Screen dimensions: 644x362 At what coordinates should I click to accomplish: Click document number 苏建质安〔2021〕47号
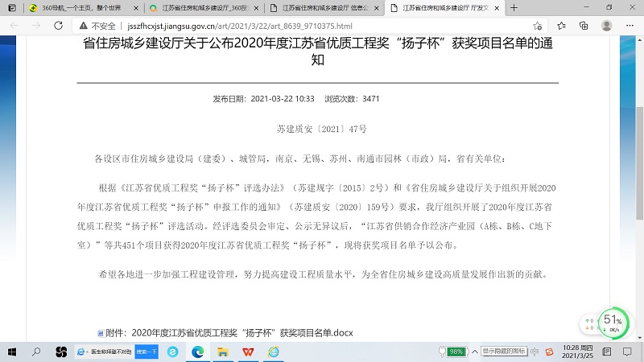[x=321, y=129]
